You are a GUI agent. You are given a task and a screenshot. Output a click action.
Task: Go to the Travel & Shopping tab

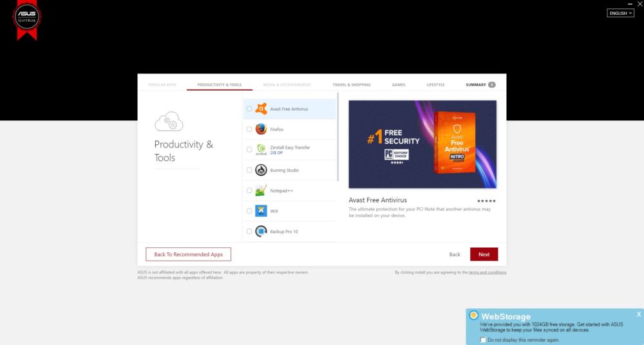click(352, 84)
